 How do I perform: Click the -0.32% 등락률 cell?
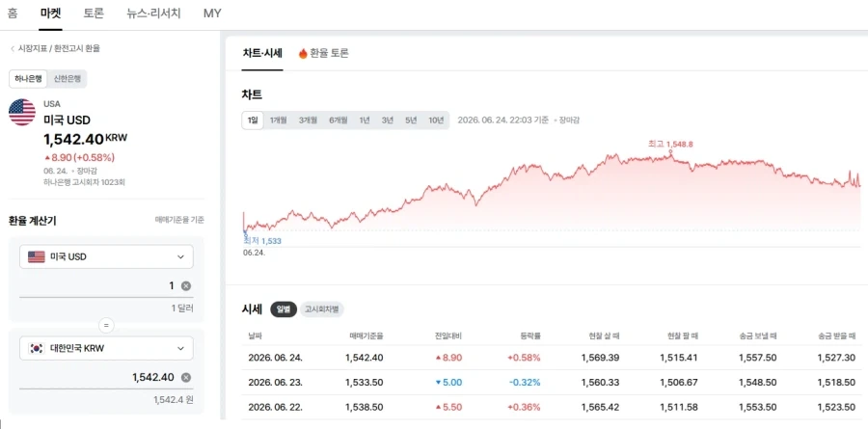coord(525,382)
